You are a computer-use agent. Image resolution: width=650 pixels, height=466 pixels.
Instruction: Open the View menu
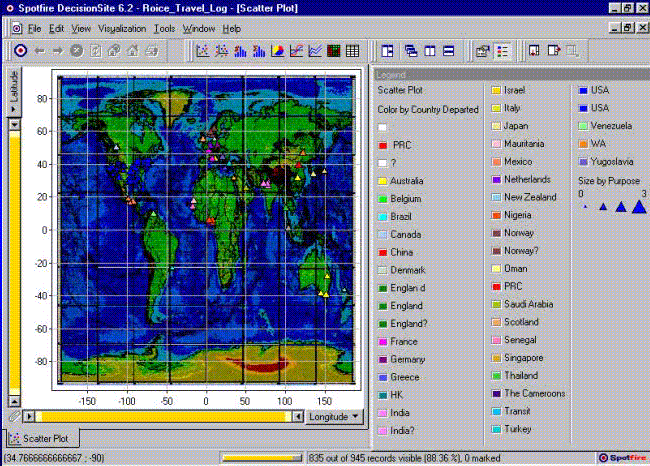point(81,29)
